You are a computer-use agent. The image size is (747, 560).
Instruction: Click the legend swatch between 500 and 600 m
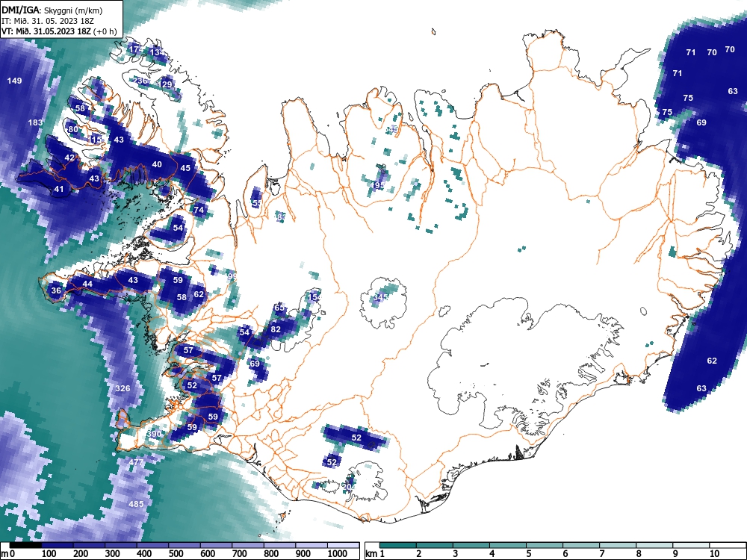185,545
